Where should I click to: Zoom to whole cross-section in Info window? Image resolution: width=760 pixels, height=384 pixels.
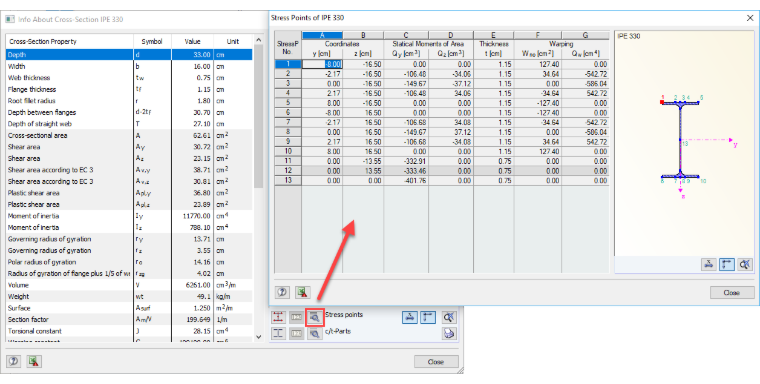tap(449, 317)
